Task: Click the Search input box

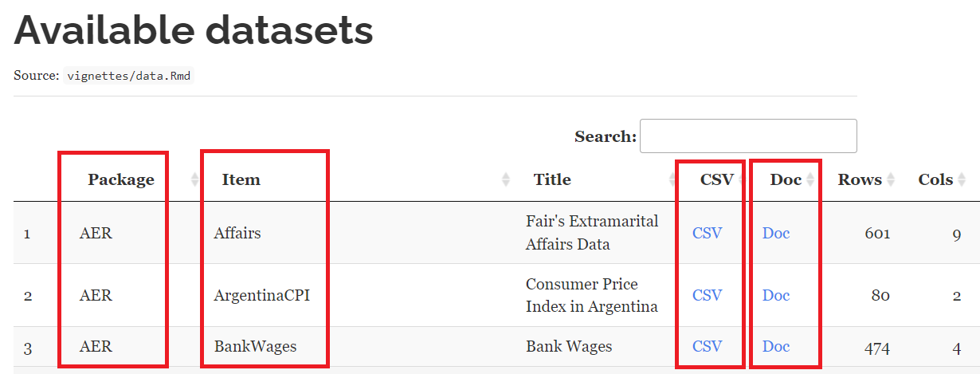Action: (747, 136)
